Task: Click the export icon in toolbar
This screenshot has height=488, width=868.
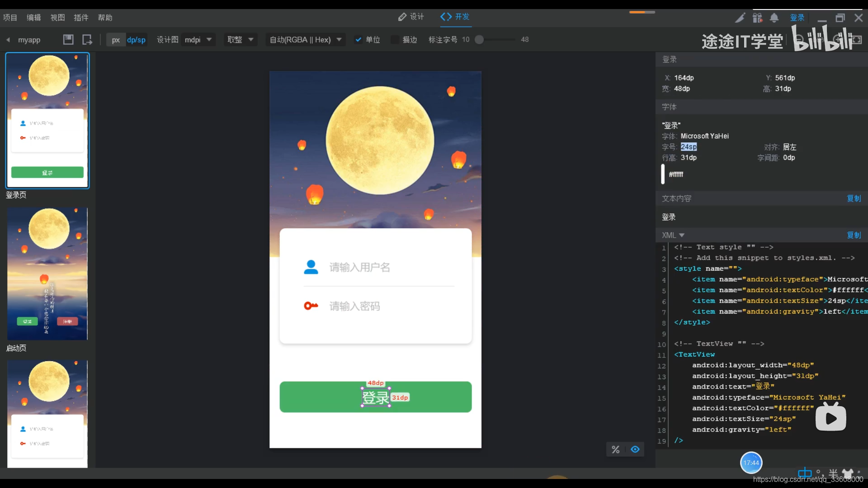Action: 87,40
